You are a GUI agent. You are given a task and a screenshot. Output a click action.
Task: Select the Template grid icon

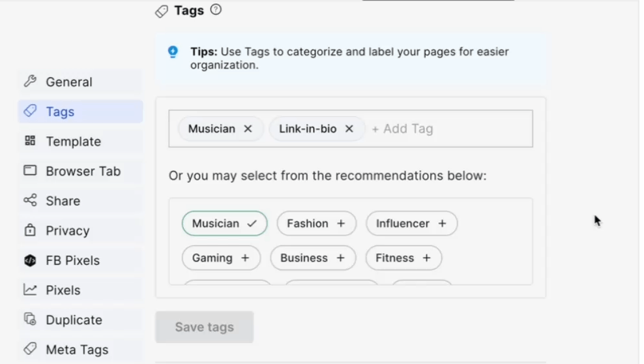tap(30, 141)
